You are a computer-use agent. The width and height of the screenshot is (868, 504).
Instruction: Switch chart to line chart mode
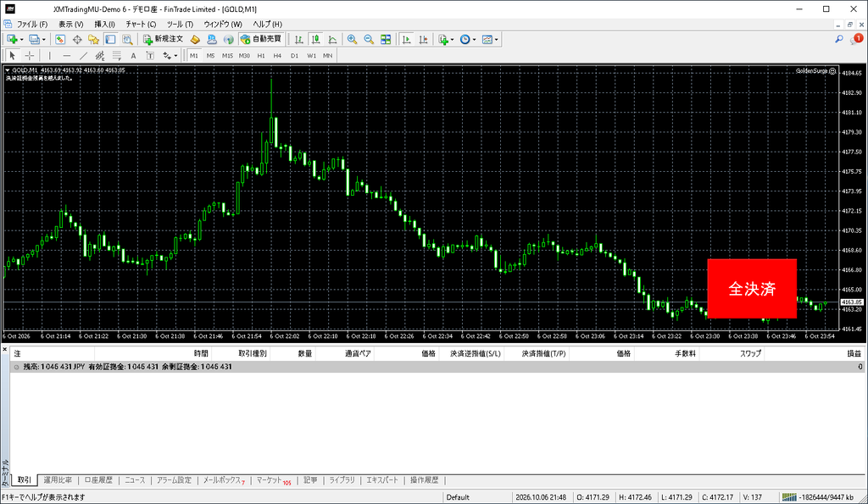pyautogui.click(x=332, y=39)
